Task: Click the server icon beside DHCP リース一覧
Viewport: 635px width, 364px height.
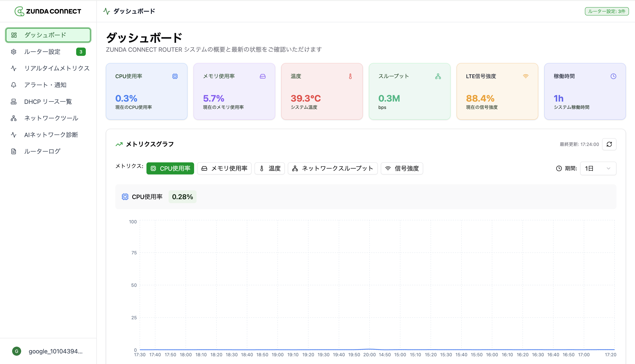Action: point(14,102)
